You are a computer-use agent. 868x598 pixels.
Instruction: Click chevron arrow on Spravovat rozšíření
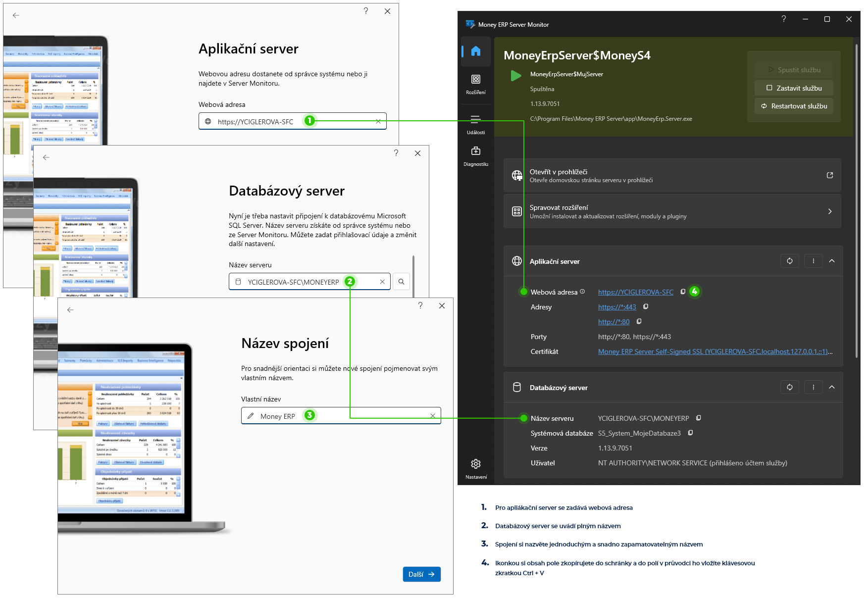830,211
